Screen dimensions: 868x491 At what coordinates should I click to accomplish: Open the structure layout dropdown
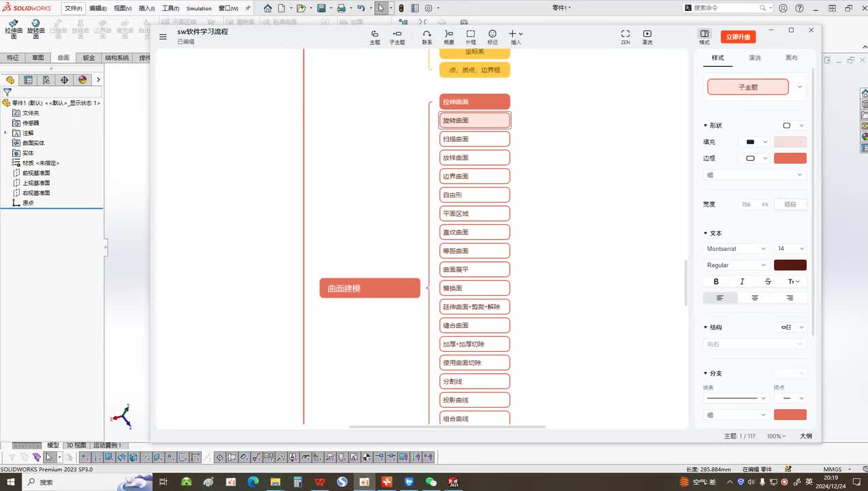pyautogui.click(x=790, y=327)
